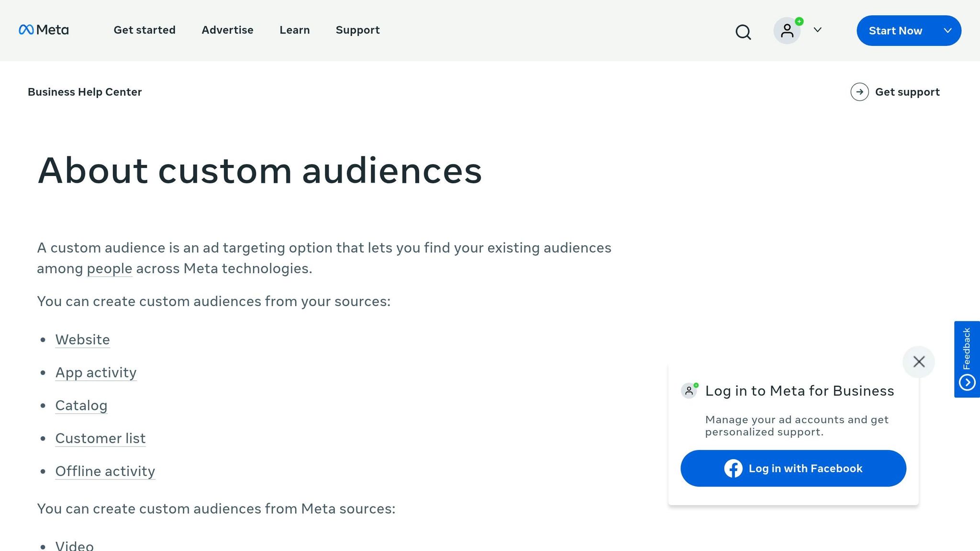Click 'You can create custom audiences from Meta sources' text
The image size is (980, 551).
click(216, 508)
